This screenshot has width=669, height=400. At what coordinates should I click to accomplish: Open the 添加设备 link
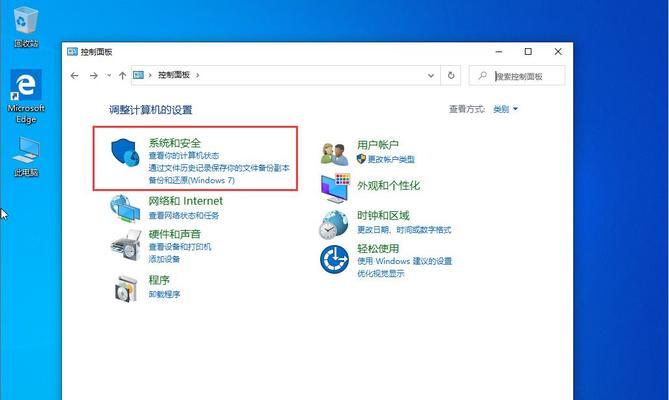(x=164, y=259)
